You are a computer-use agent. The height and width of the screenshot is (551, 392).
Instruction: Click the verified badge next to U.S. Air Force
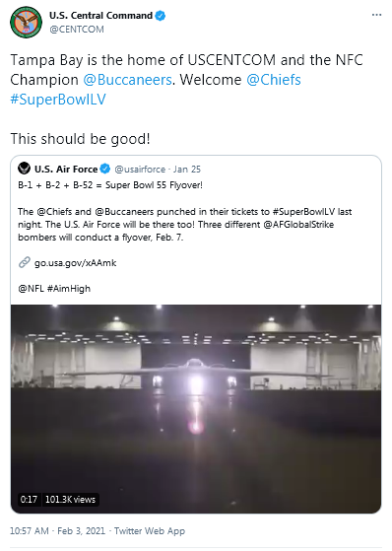coord(105,169)
